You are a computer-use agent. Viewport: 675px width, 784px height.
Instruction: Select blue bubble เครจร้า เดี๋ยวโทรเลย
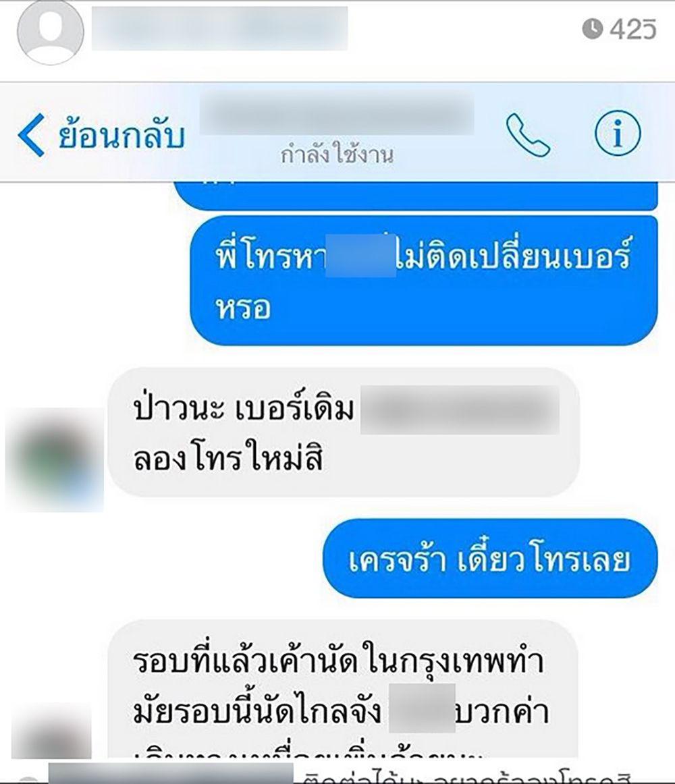coord(490,558)
